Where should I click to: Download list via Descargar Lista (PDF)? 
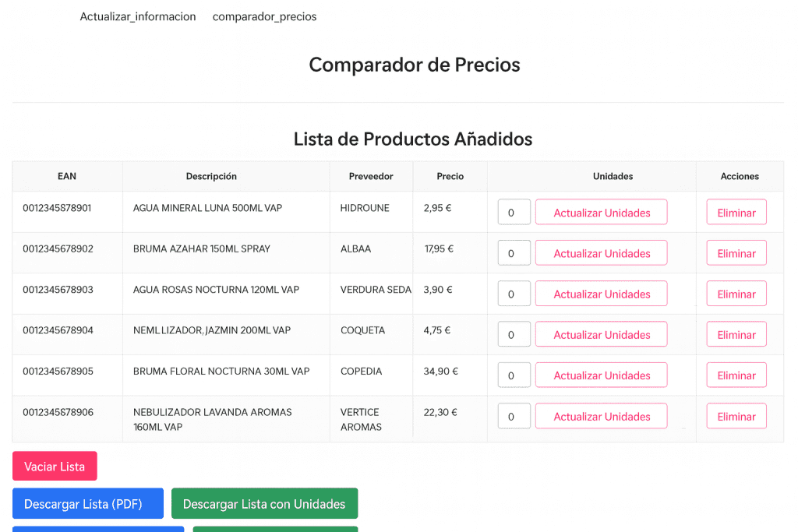click(88, 503)
